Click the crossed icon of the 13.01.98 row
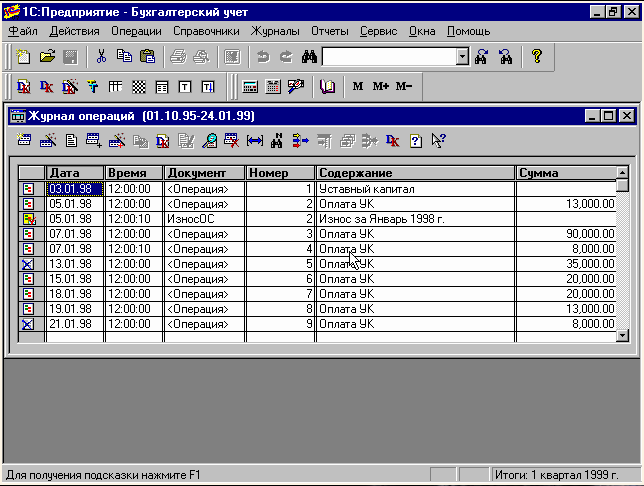Image resolution: width=644 pixels, height=486 pixels. (28, 264)
